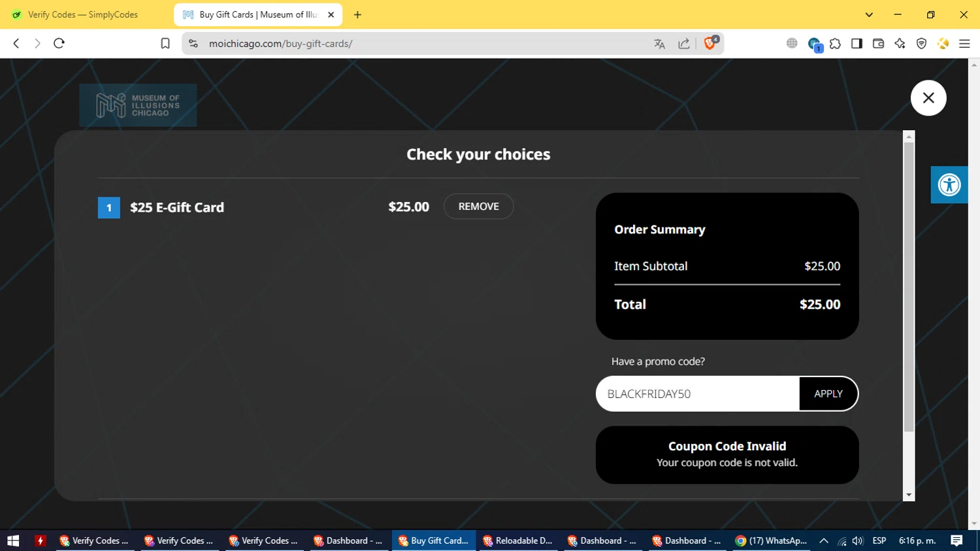This screenshot has width=980, height=551.
Task: Click the Item Subtotal label
Action: coord(651,266)
